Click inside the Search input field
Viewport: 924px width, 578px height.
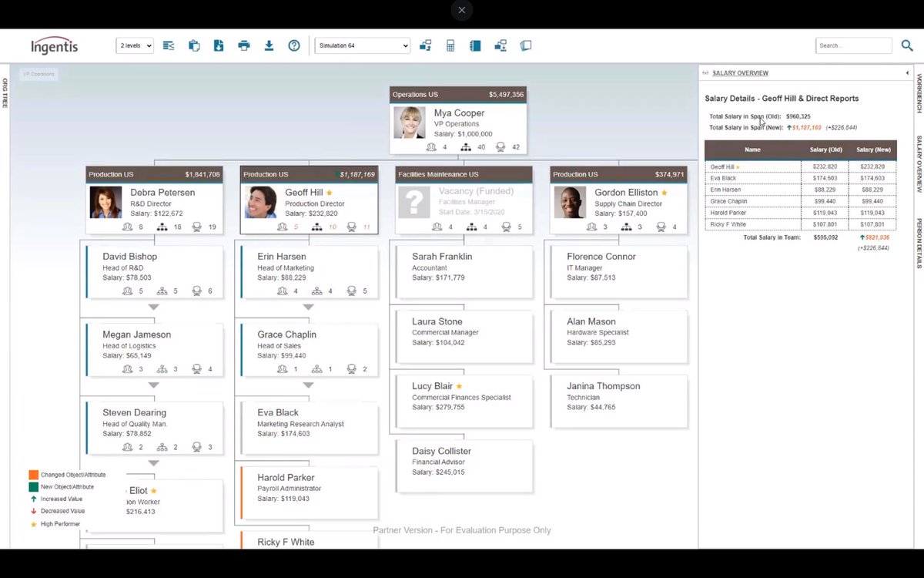click(853, 45)
